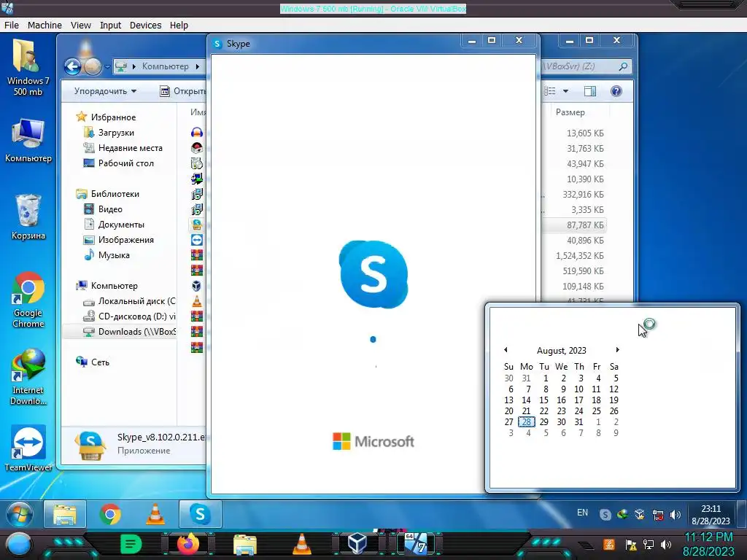Toggle the Explorer preview pane icon
This screenshot has width=747, height=560.
click(589, 91)
